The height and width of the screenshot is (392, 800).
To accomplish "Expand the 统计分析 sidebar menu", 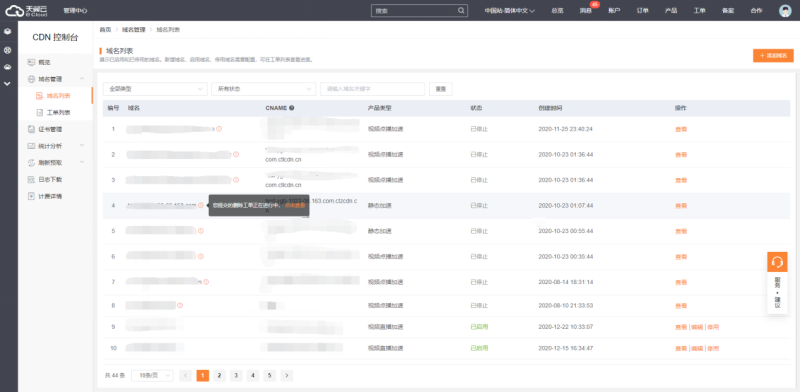I will pos(56,146).
